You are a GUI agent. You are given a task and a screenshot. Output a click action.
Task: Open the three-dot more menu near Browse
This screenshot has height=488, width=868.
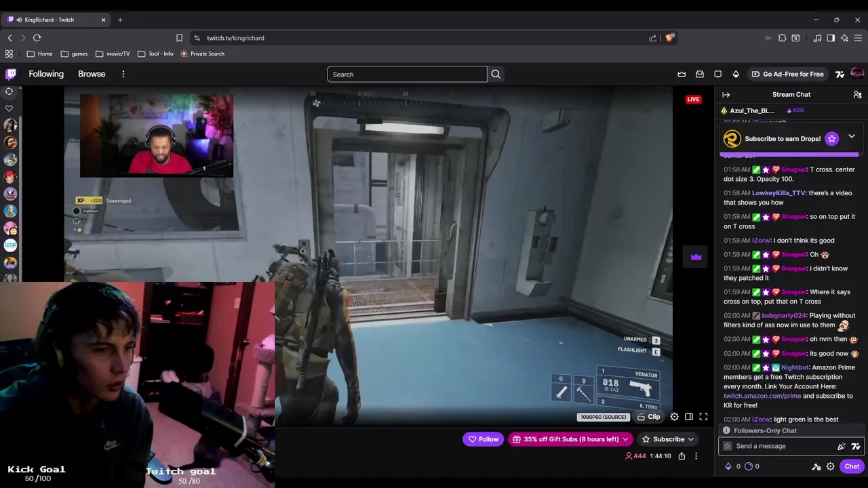pos(123,74)
